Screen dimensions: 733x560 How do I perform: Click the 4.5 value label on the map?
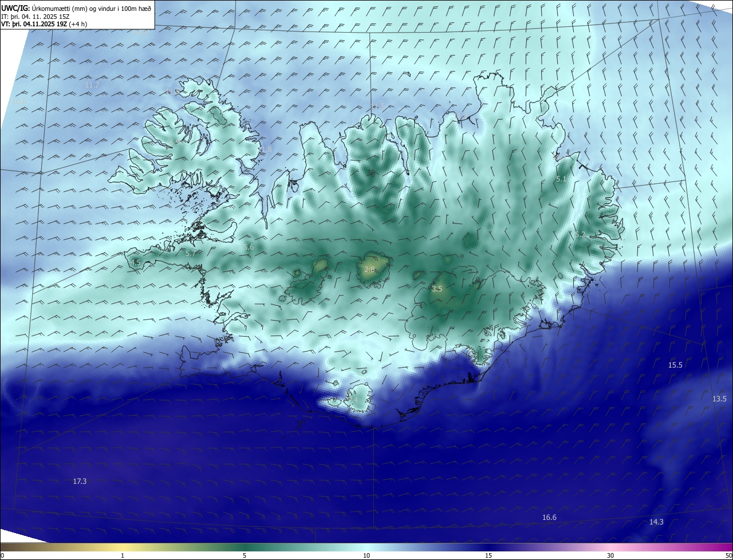click(136, 262)
